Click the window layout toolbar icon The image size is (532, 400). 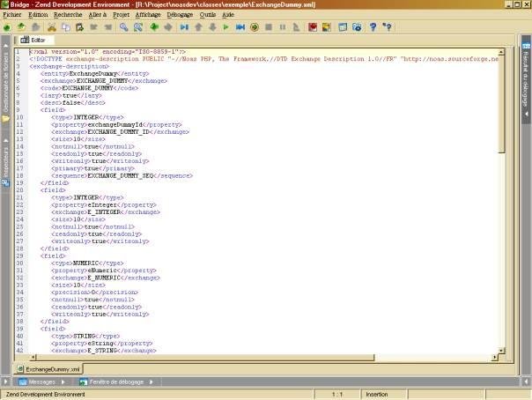(343, 27)
